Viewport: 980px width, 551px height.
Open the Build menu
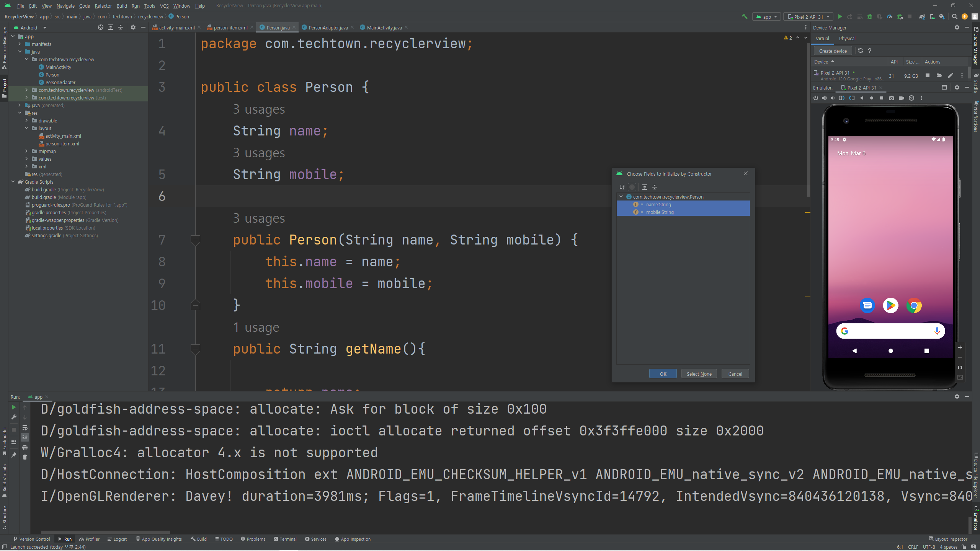click(x=122, y=6)
